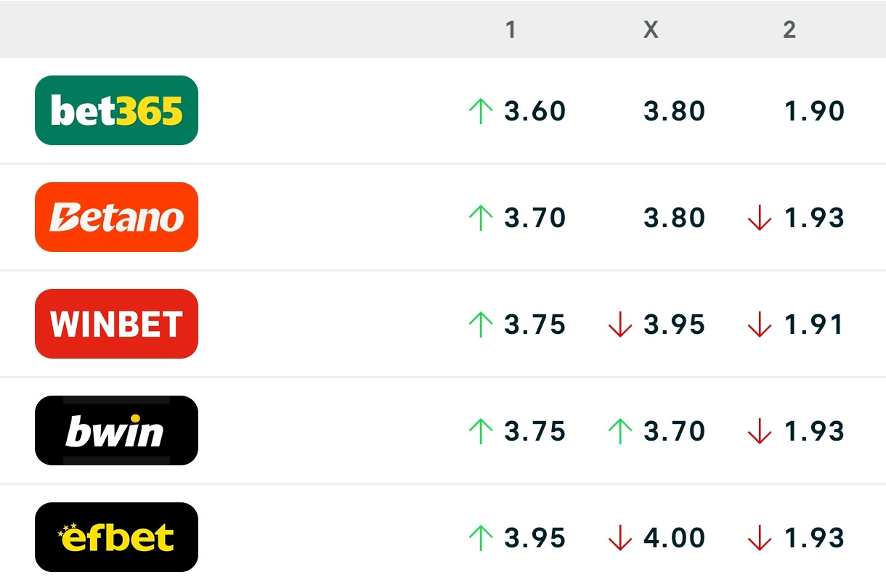Click red down arrow beside efbet 4.00
Image resolution: width=886 pixels, height=588 pixels.
[x=619, y=538]
